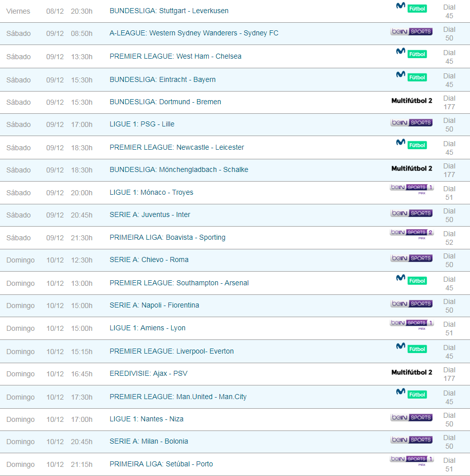Select SERIE A: Napoli - Fiorentina match
The height and width of the screenshot is (476, 470).
[x=154, y=305]
